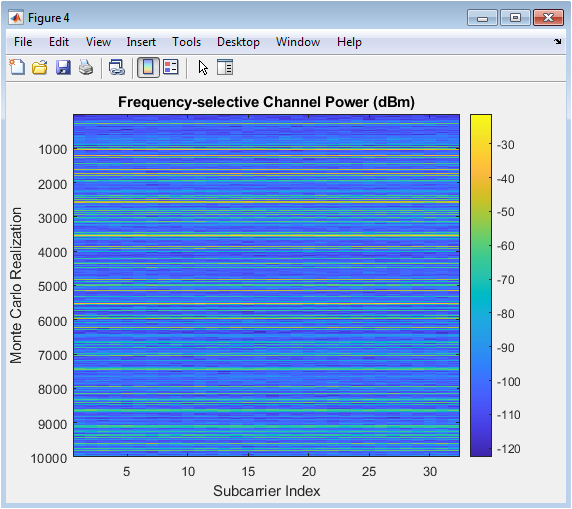Open the View menu
The image size is (572, 509).
(x=98, y=42)
